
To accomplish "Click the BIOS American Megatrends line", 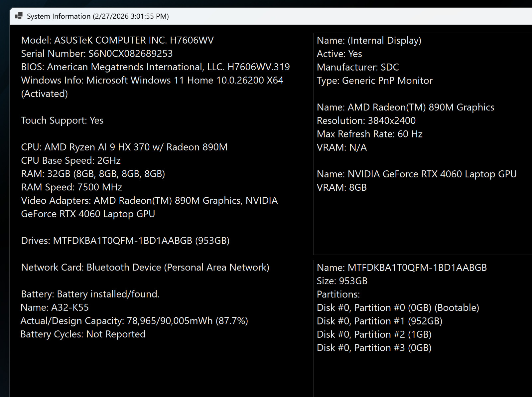I will [x=155, y=67].
